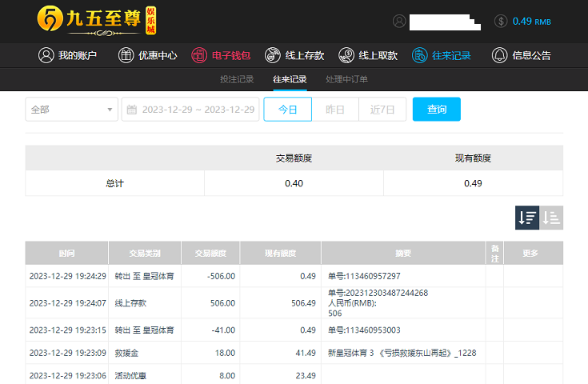This screenshot has width=588, height=384.
Task: Open 优惠中心 promotions center
Action: pyautogui.click(x=148, y=55)
